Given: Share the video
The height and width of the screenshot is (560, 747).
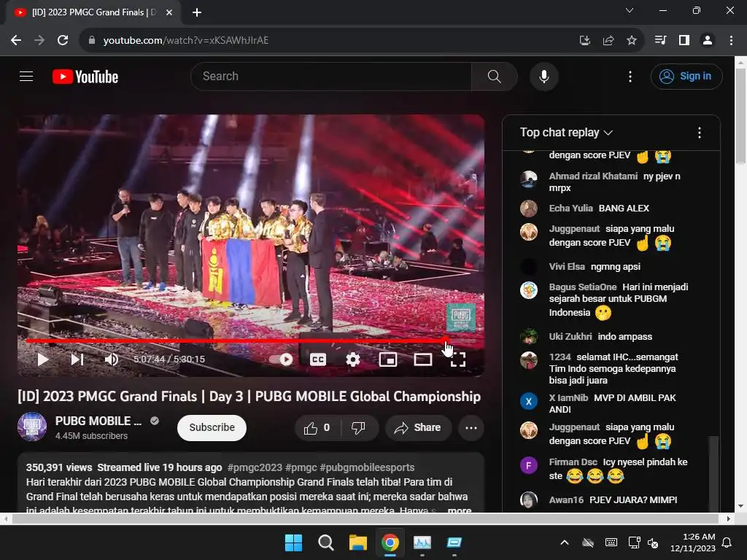Looking at the screenshot, I should point(418,427).
